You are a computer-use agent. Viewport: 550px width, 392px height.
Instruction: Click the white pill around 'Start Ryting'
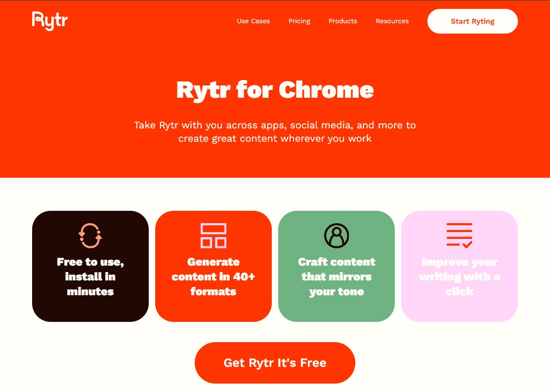[x=472, y=21]
